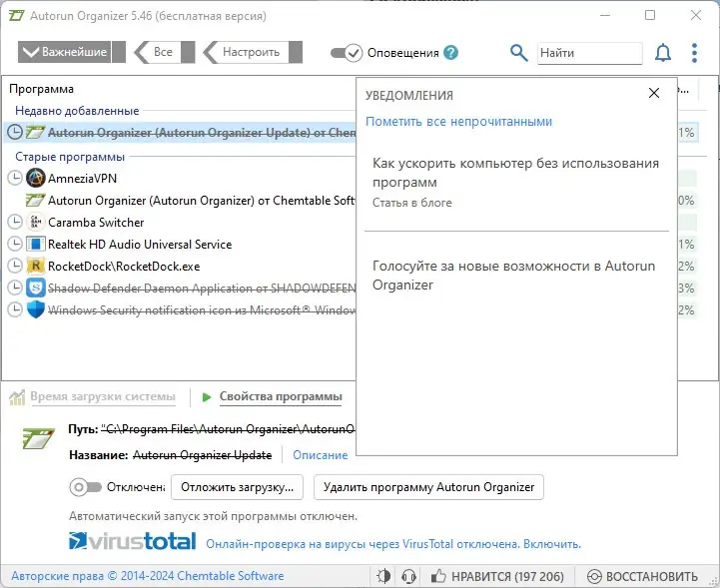Switch to Свойства программы tab
This screenshot has width=720, height=588.
coord(281,396)
